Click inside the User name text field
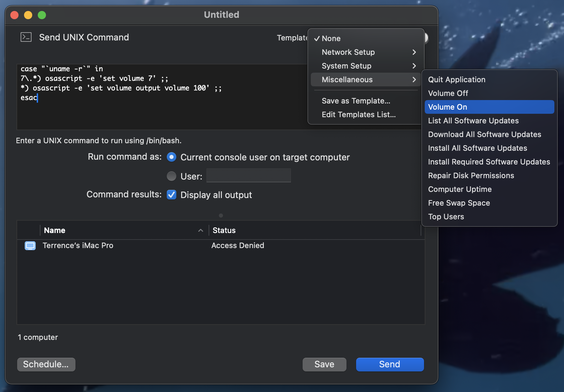Image resolution: width=564 pixels, height=392 pixels. click(248, 175)
